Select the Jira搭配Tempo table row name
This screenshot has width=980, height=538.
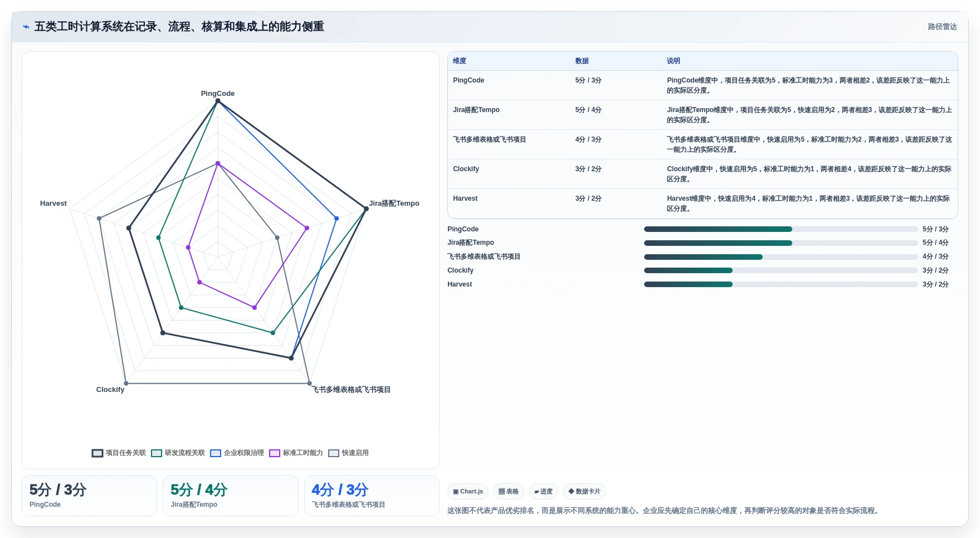pos(476,110)
